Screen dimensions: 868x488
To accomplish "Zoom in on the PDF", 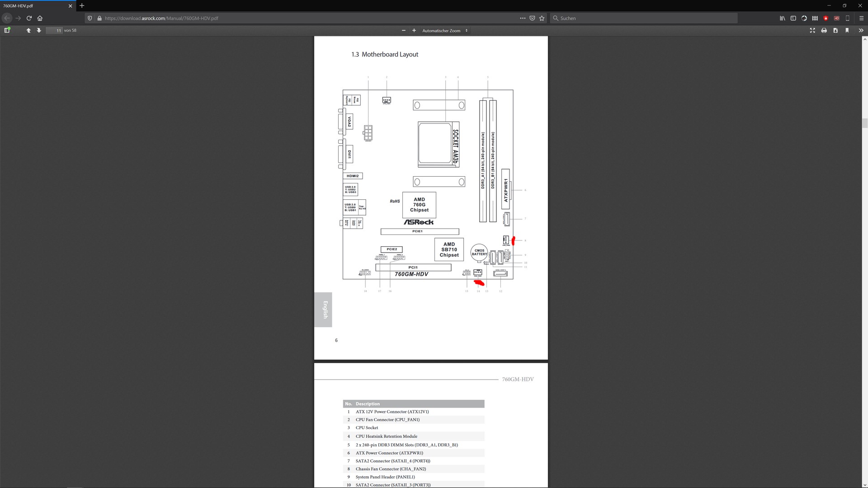I will click(414, 30).
